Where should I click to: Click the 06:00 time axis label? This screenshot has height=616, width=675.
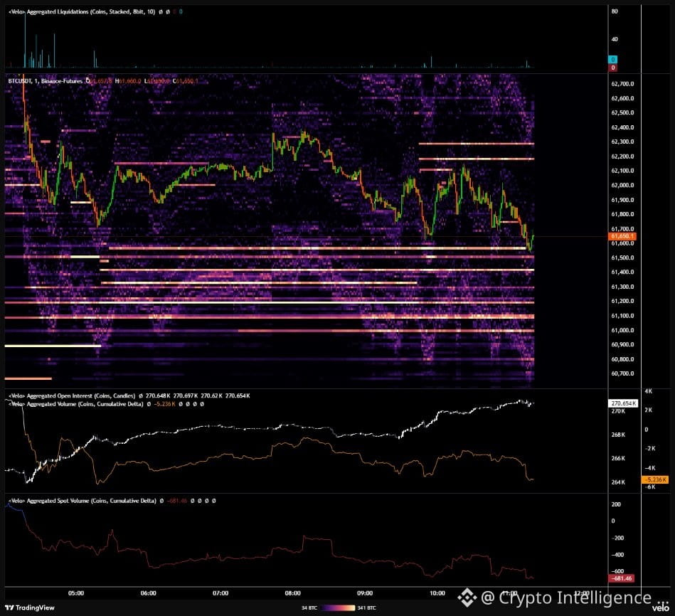click(x=149, y=593)
